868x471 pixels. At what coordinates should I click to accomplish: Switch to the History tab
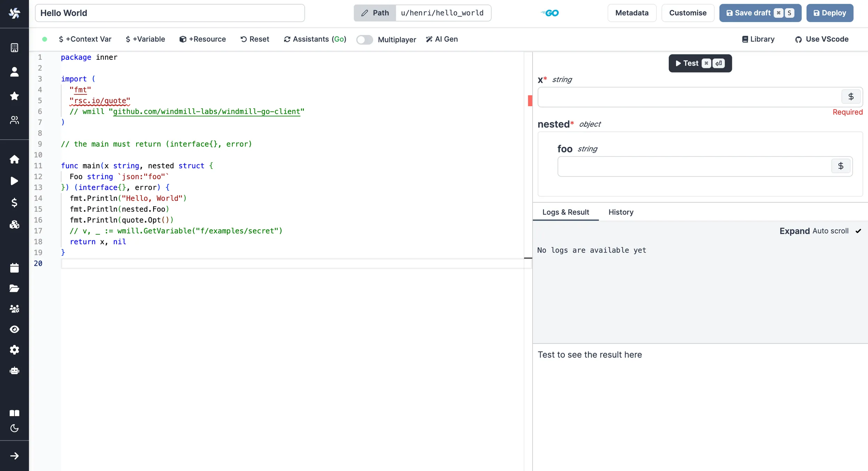(x=621, y=212)
